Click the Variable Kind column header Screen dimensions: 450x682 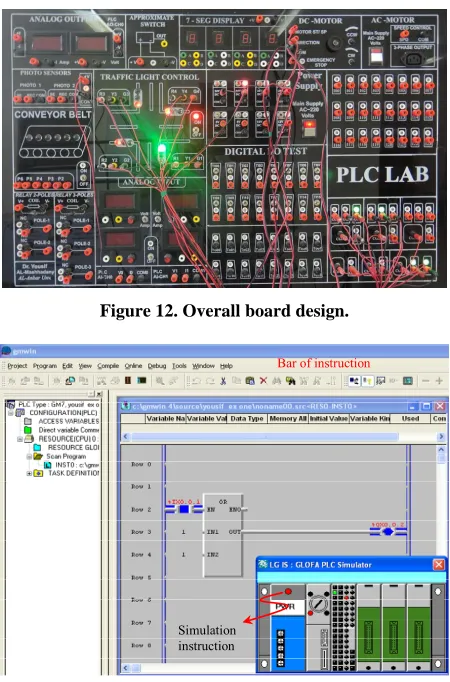pyautogui.click(x=370, y=418)
